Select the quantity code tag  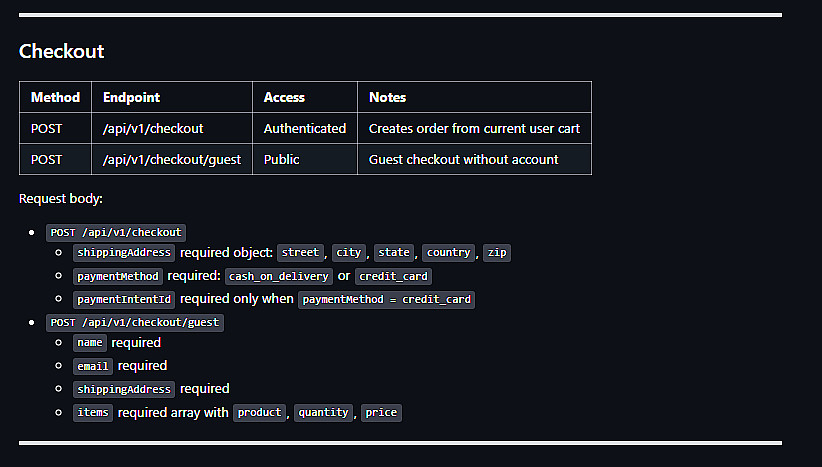[x=323, y=412]
